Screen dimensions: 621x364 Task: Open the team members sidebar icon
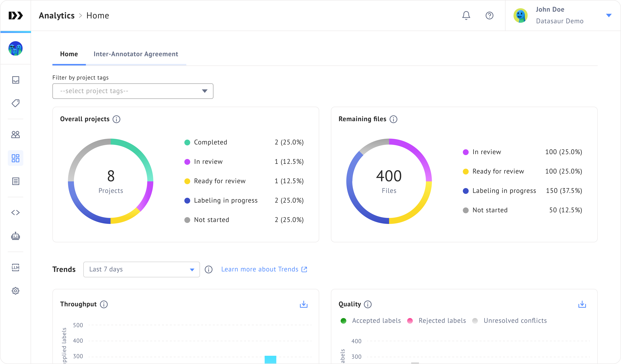16,134
